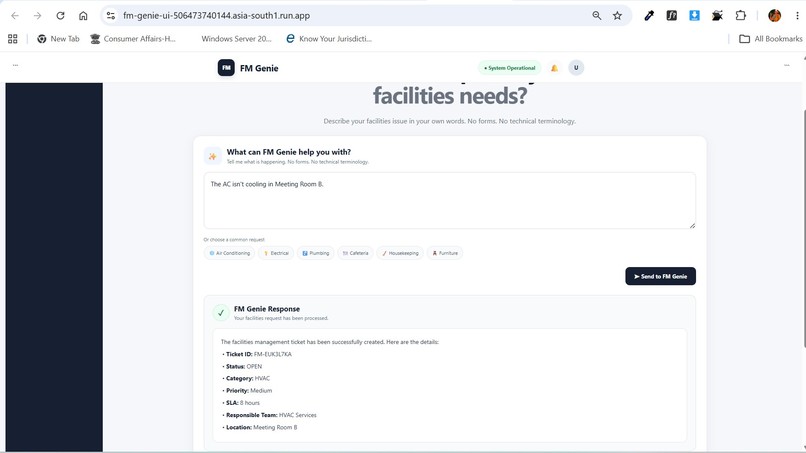Choose the Furniture quick request chip

click(445, 253)
